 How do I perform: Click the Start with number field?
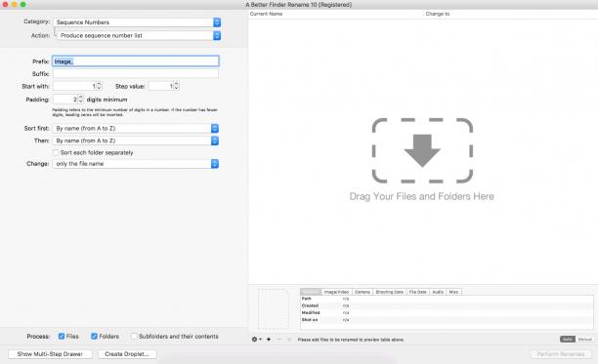[x=74, y=86]
